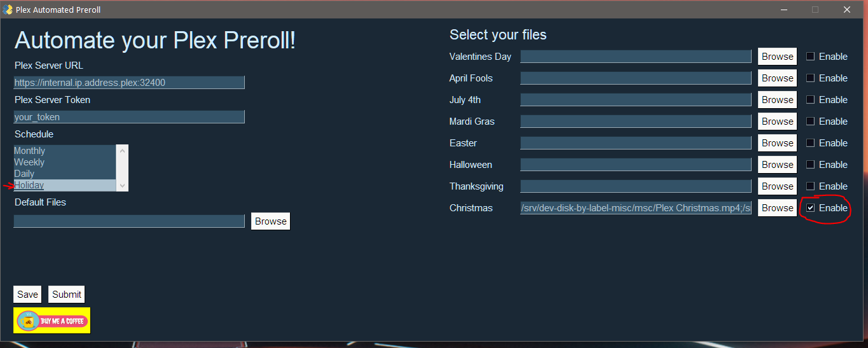The width and height of the screenshot is (868, 348).
Task: Click the Buy Me a Coffee image
Action: 52,320
